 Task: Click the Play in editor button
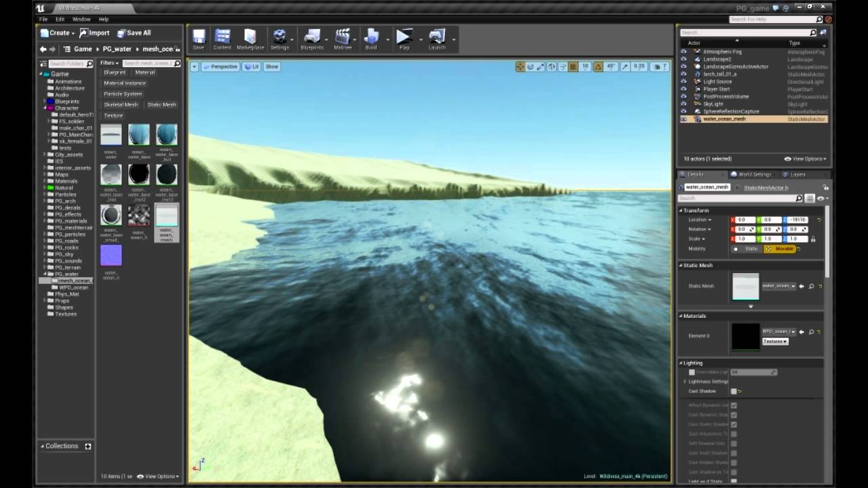pyautogui.click(x=404, y=38)
